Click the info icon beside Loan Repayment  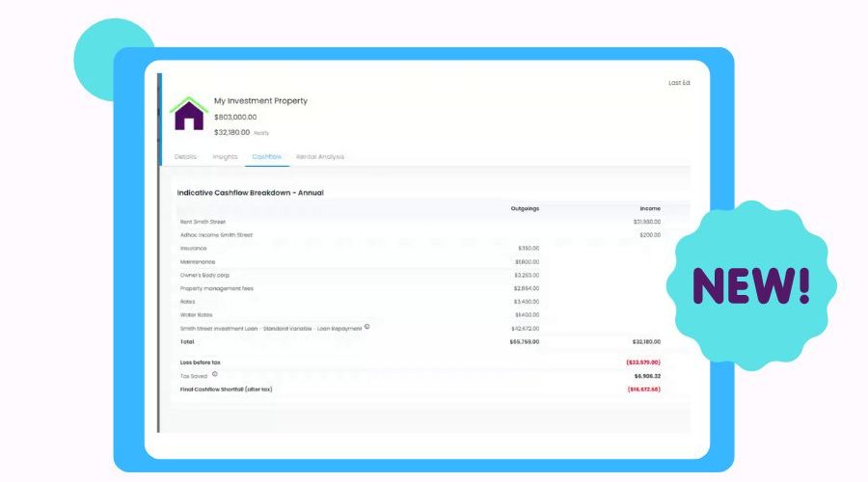click(x=367, y=327)
